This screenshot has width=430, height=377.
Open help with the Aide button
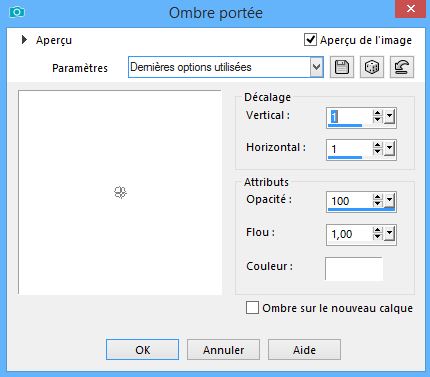click(304, 350)
